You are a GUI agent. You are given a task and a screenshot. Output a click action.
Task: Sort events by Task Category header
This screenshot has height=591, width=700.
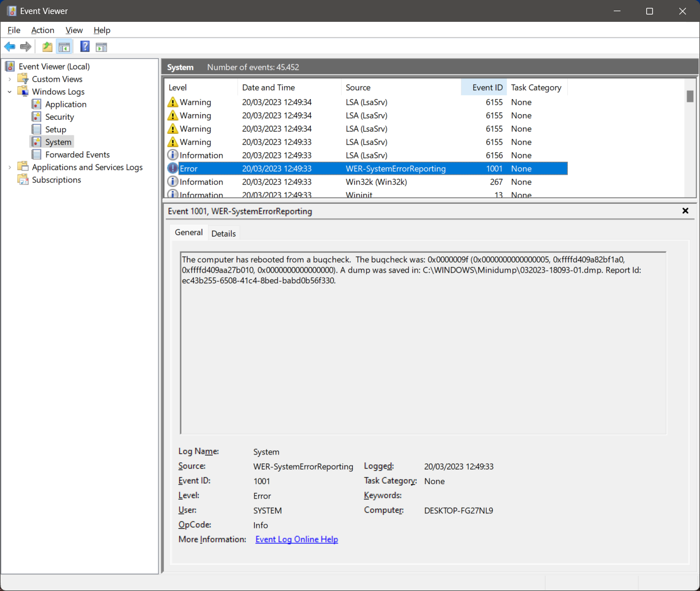pos(537,87)
